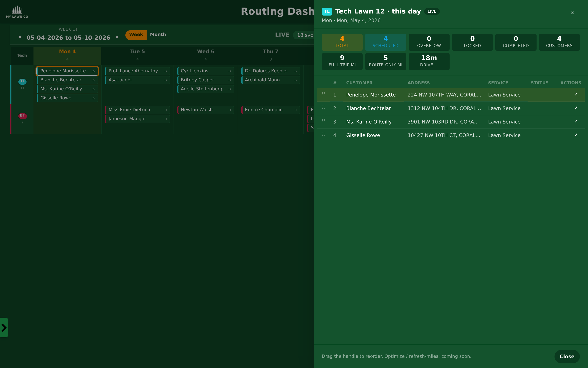Go to next week using » arrow
Viewport: 588px width, 368px height.
point(117,37)
